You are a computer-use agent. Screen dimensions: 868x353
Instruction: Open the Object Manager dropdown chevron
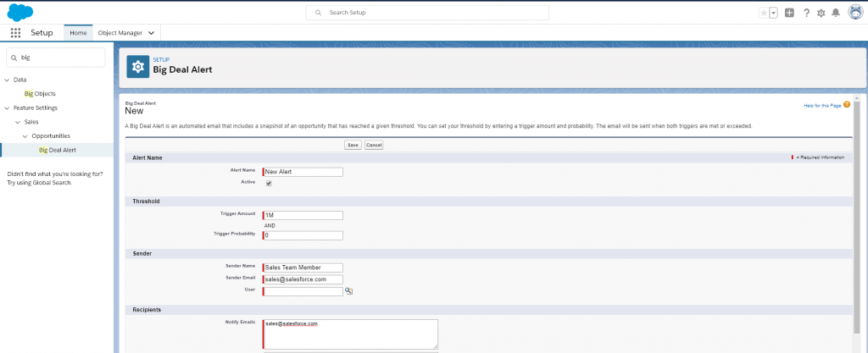click(x=151, y=33)
